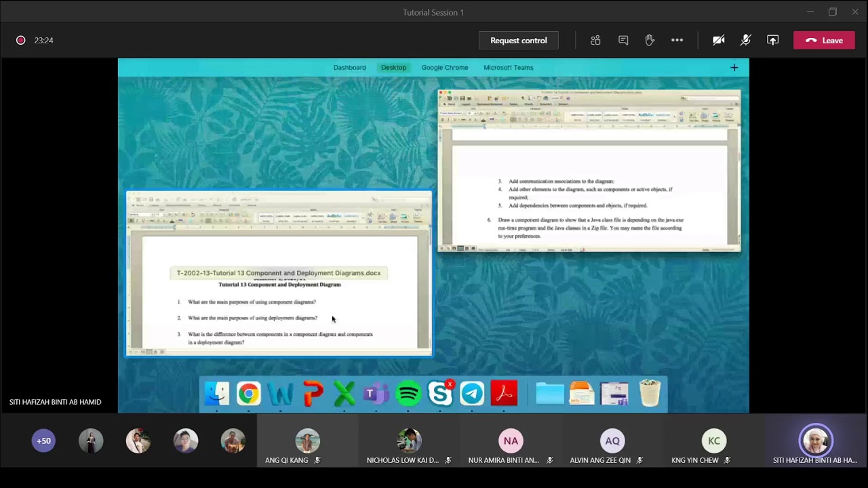Click question 'What are the main purposes of using component diagrams?'

[x=252, y=302]
